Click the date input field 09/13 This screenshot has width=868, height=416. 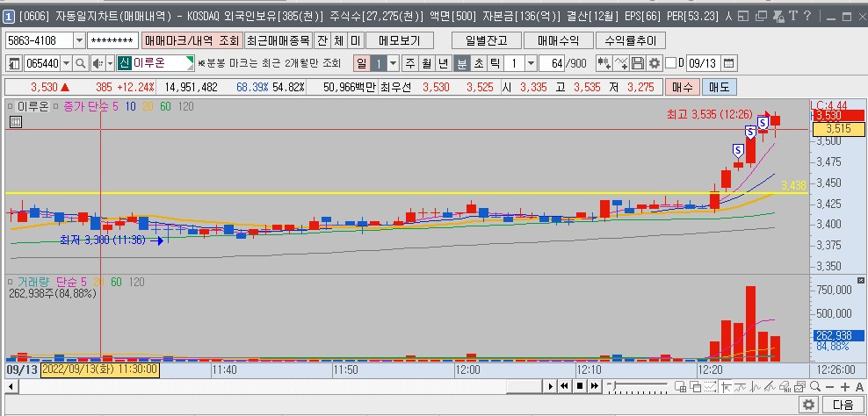point(704,63)
